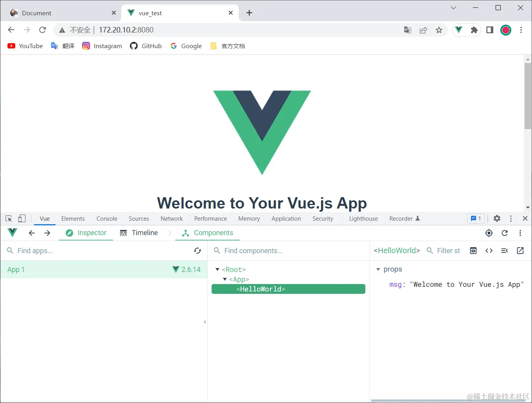Switch to the Elements DevTools tab
The image size is (532, 403).
click(x=73, y=218)
